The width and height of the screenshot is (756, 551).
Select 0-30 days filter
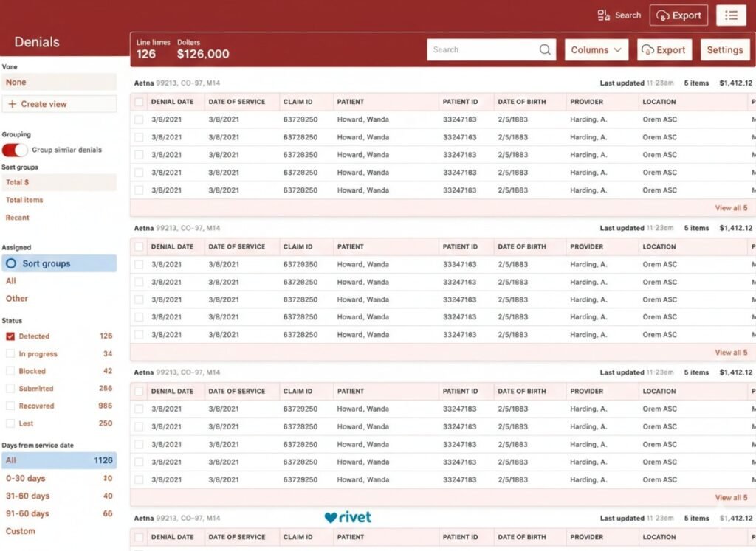coord(25,479)
